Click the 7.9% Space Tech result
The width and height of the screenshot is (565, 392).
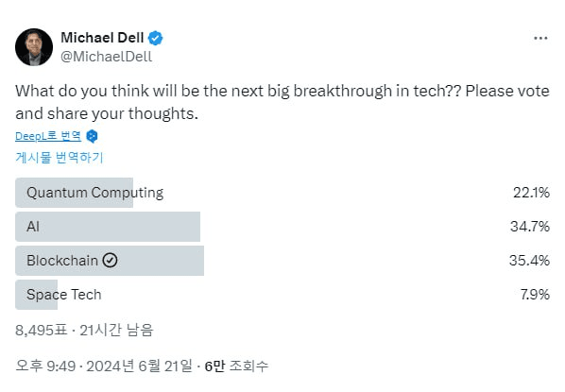point(535,295)
